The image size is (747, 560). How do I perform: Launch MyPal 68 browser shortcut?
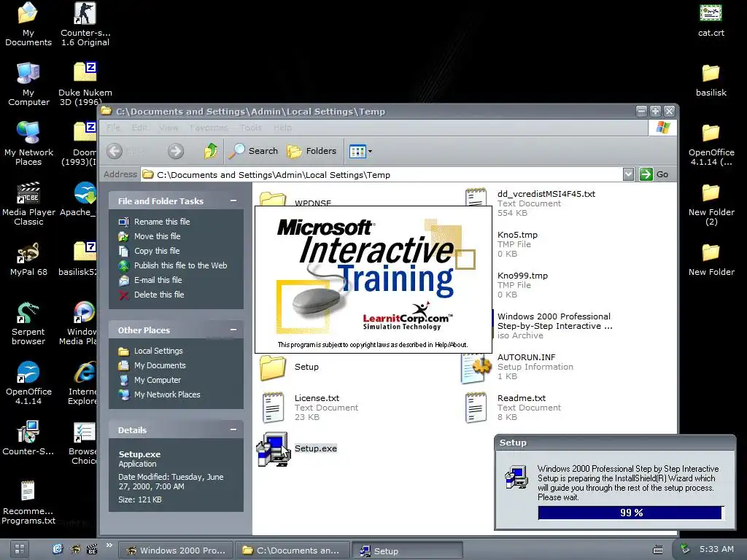28,260
